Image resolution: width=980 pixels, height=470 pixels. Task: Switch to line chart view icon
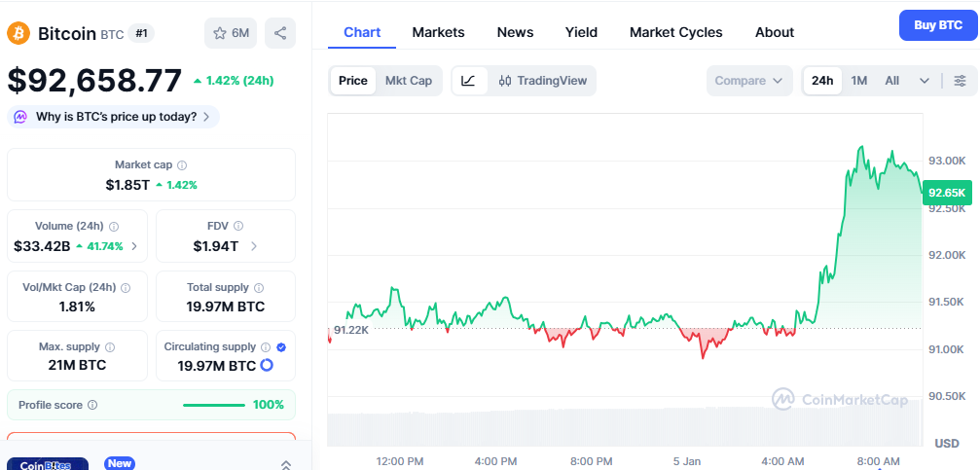[469, 81]
